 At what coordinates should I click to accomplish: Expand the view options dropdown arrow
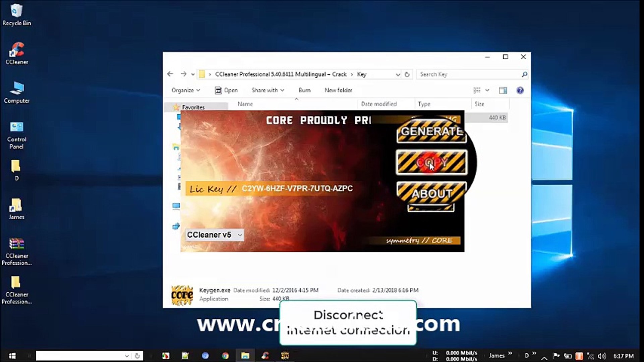pyautogui.click(x=487, y=90)
